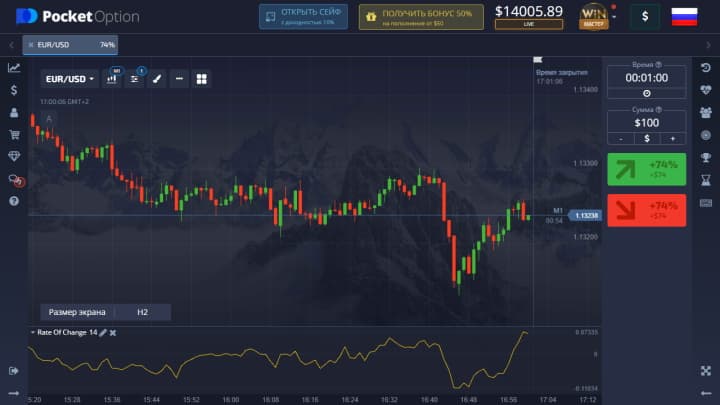The image size is (720, 405).
Task: Decrease the trade amount with minus
Action: tap(621, 139)
